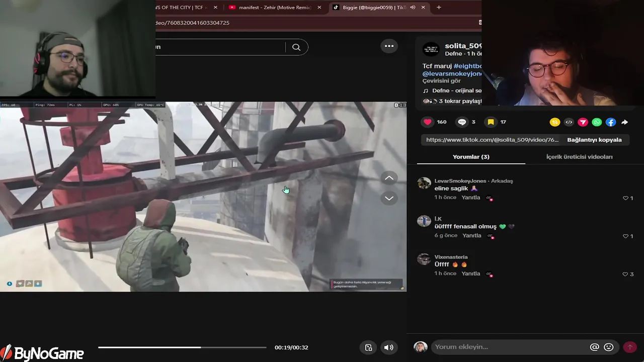Viewport: 644px width, 362px height.
Task: Open a new browser tab
Action: pos(439,8)
